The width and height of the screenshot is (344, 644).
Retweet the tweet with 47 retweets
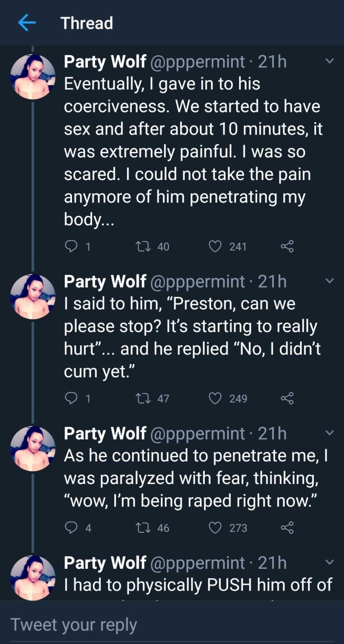[x=143, y=398]
